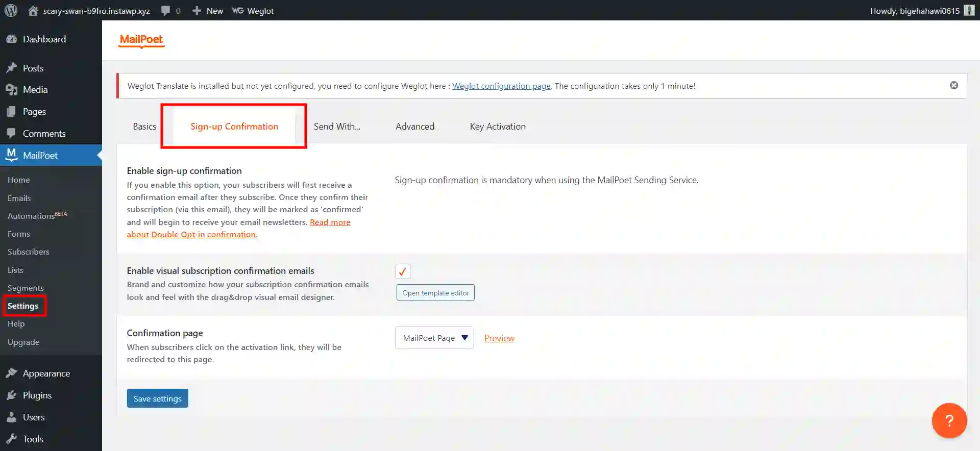
Task: Open the Weglot WG icon in admin bar
Action: [x=237, y=11]
